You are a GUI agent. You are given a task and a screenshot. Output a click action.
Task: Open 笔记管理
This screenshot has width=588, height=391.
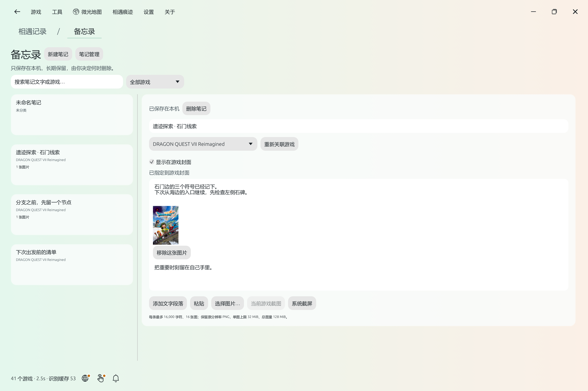pos(89,54)
